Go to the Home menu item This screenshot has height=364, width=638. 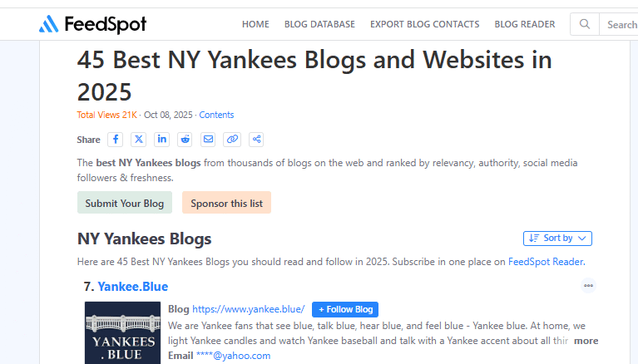tap(255, 24)
